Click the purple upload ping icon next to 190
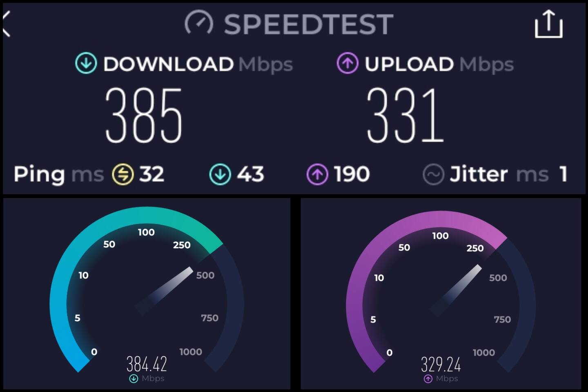588x392 pixels. pos(317,174)
